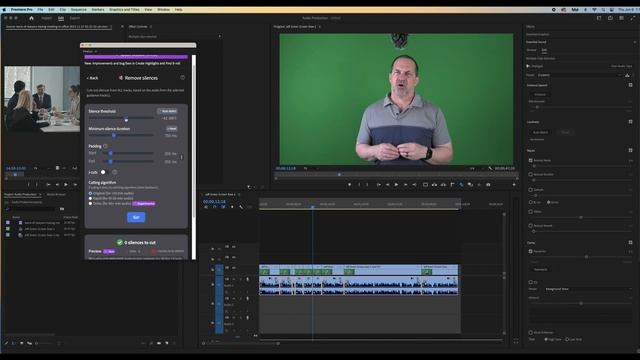This screenshot has height=360, width=640.
Task: Open the Media Browser tab
Action: (x=56, y=194)
